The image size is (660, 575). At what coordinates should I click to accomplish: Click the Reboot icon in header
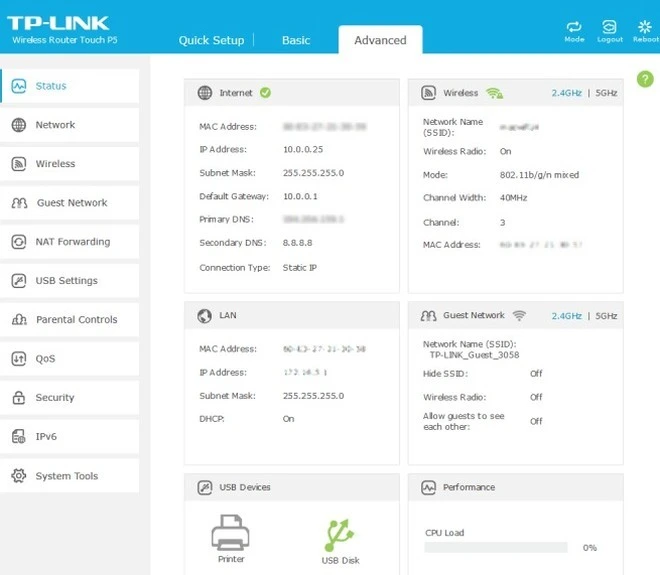point(643,28)
